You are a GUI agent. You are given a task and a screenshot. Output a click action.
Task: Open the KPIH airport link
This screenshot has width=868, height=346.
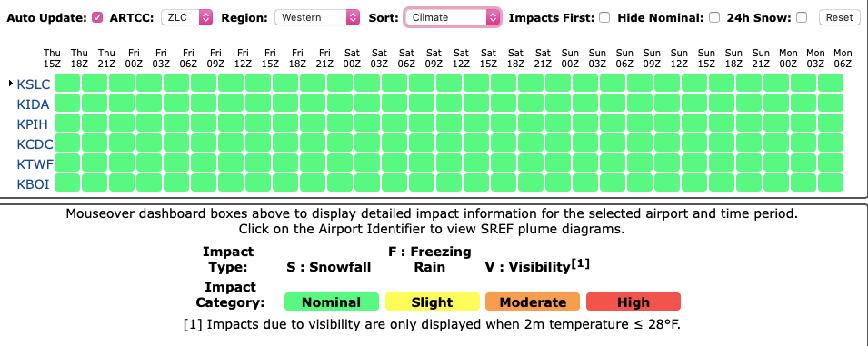[34, 124]
